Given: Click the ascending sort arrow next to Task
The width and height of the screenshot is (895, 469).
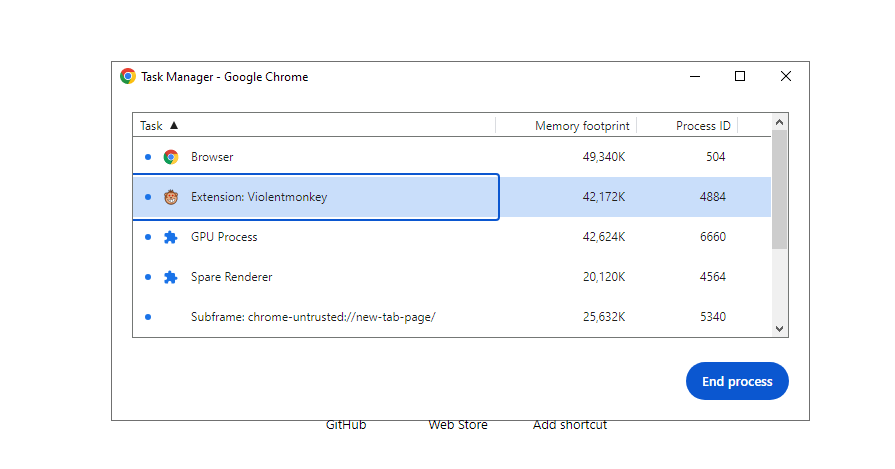Looking at the screenshot, I should pos(174,125).
